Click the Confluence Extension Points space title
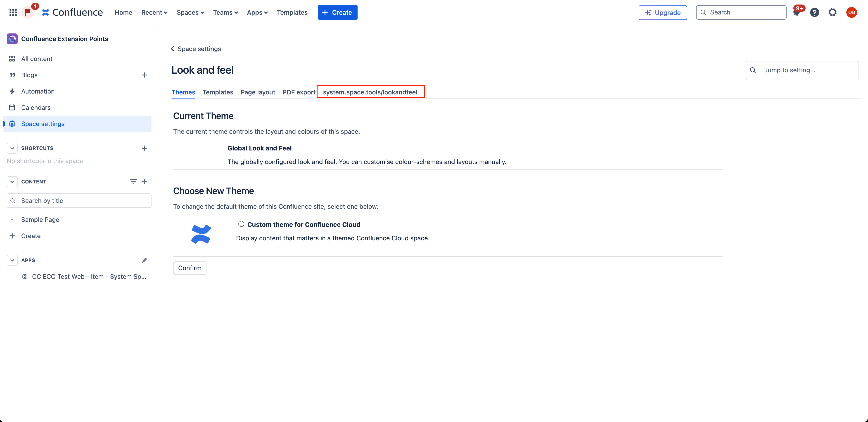The height and width of the screenshot is (422, 868). pos(65,39)
